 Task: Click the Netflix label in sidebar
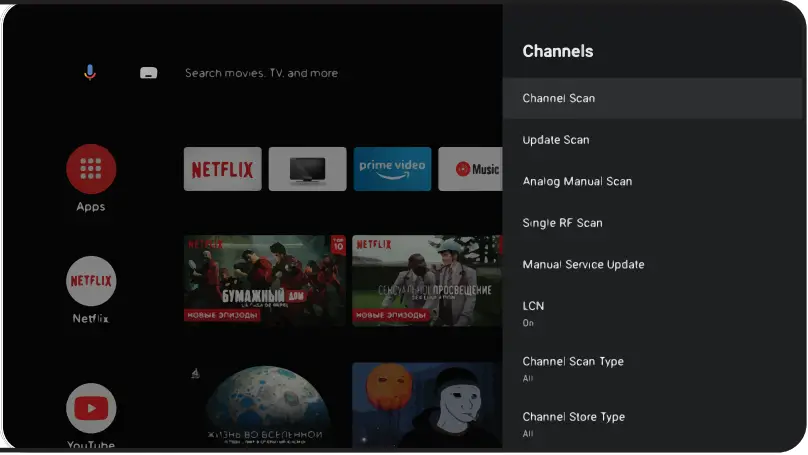click(x=91, y=318)
